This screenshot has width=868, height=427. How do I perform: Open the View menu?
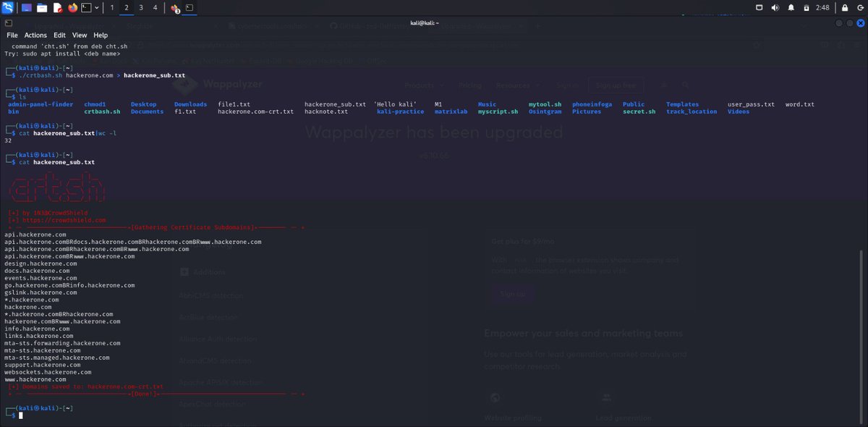tap(80, 35)
